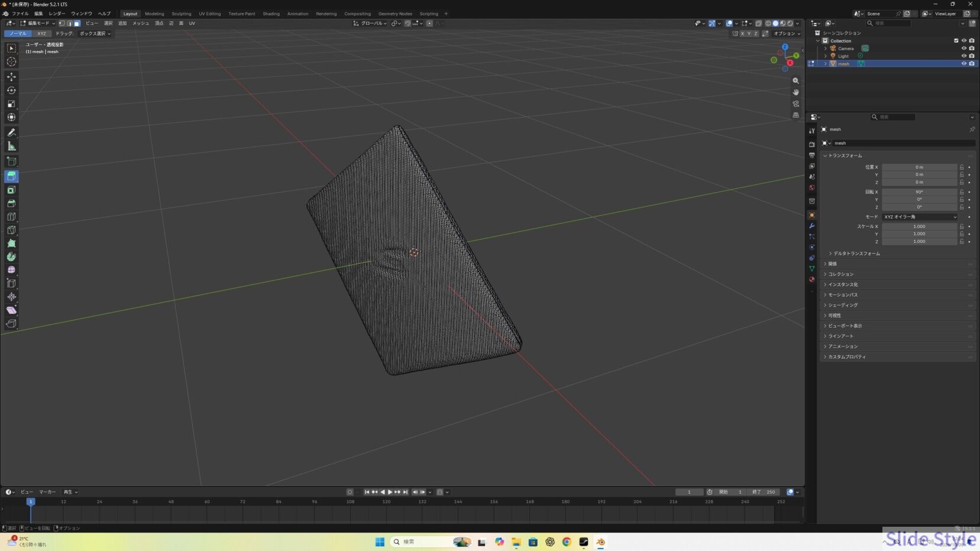Screen dimensions: 980x551
Task: Jump to the timeline end frame
Action: tap(405, 492)
